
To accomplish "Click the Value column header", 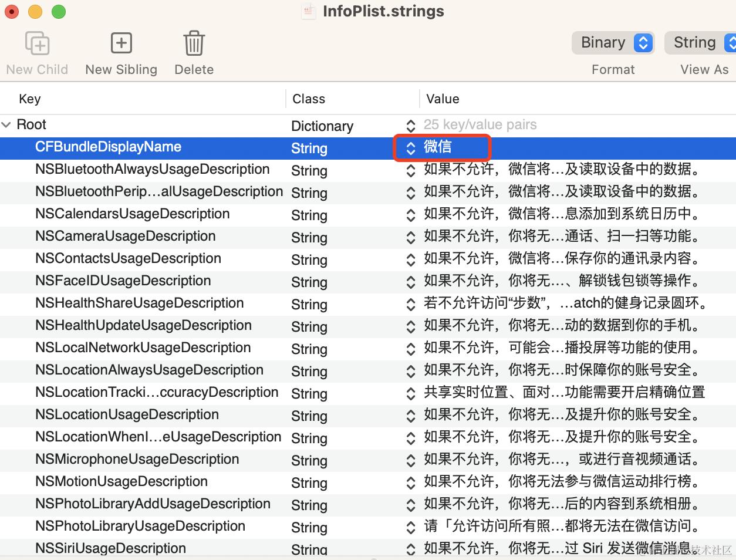I will click(443, 99).
